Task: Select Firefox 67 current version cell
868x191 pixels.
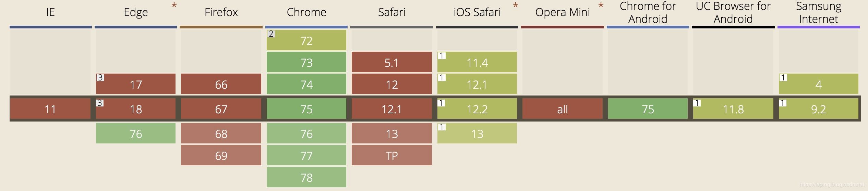Action: (x=221, y=109)
